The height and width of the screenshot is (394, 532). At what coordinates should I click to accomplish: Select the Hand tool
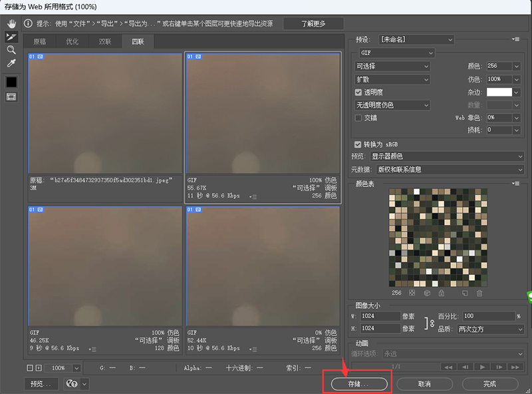(11, 23)
